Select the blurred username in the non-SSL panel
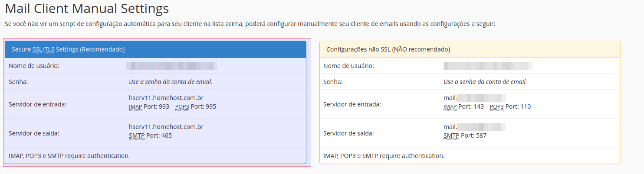644x174 pixels. (x=488, y=66)
